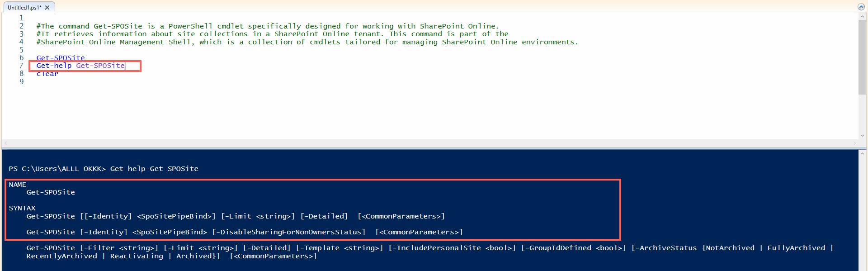This screenshot has width=868, height=271.
Task: Click the -DisableSharingForNonOwnersStatus syntax line
Action: tap(245, 232)
